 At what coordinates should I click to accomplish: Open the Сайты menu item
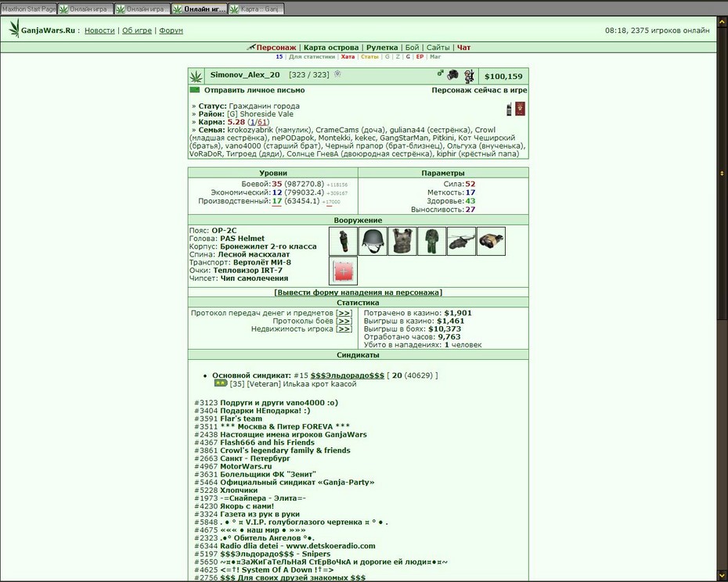point(438,48)
